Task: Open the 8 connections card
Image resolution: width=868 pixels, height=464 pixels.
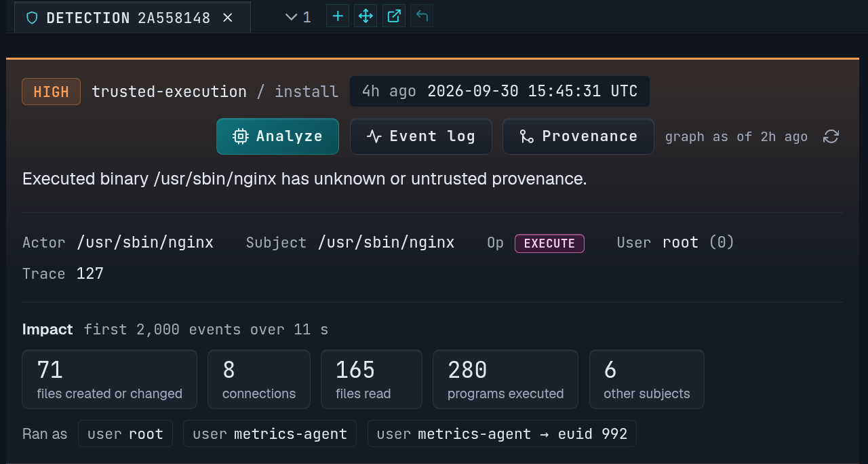Action: click(x=259, y=379)
